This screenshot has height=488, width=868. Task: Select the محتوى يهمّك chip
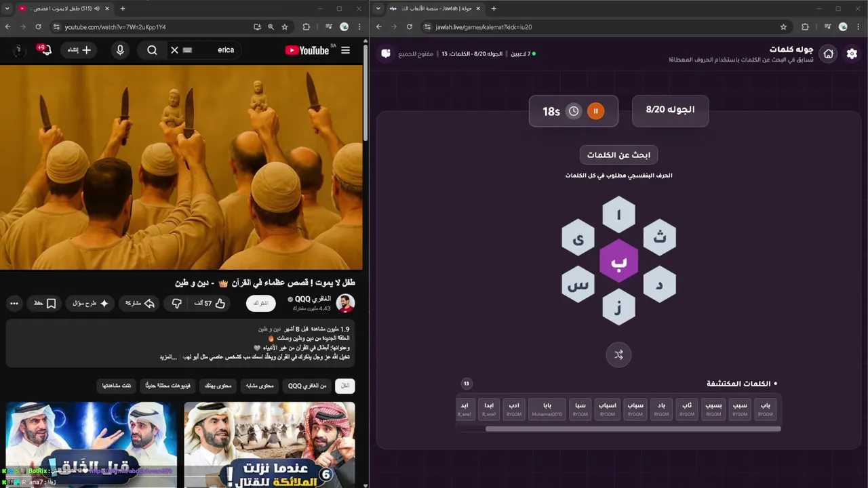coord(218,386)
